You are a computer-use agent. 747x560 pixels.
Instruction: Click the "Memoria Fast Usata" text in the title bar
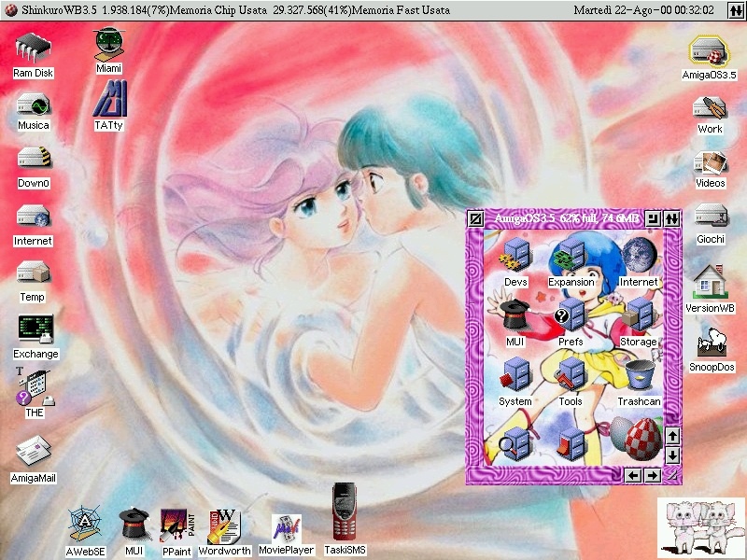401,10
